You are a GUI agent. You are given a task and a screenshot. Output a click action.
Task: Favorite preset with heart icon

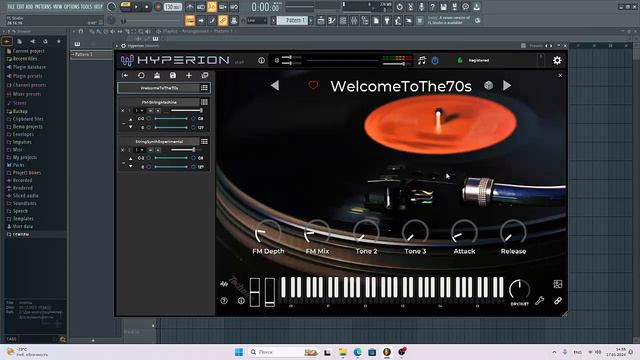[x=313, y=85]
